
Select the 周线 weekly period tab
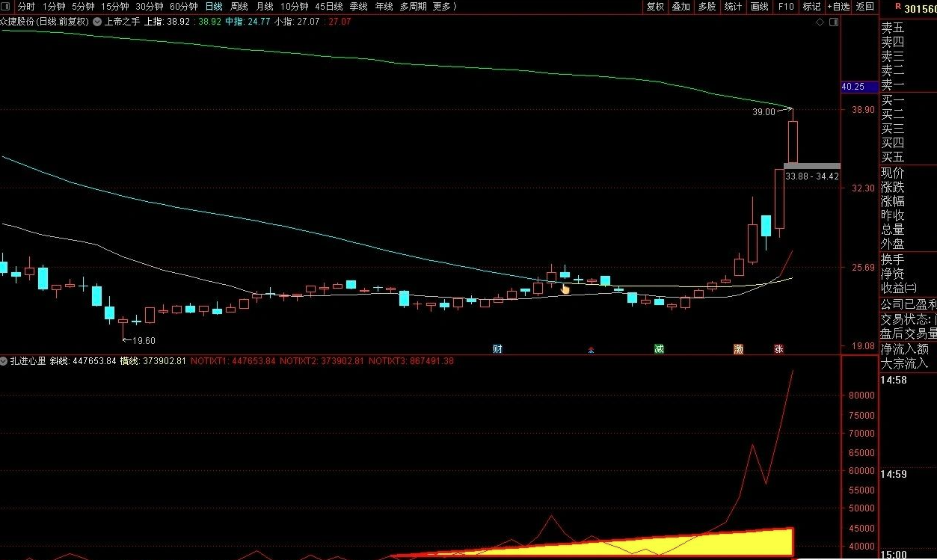[x=239, y=6]
